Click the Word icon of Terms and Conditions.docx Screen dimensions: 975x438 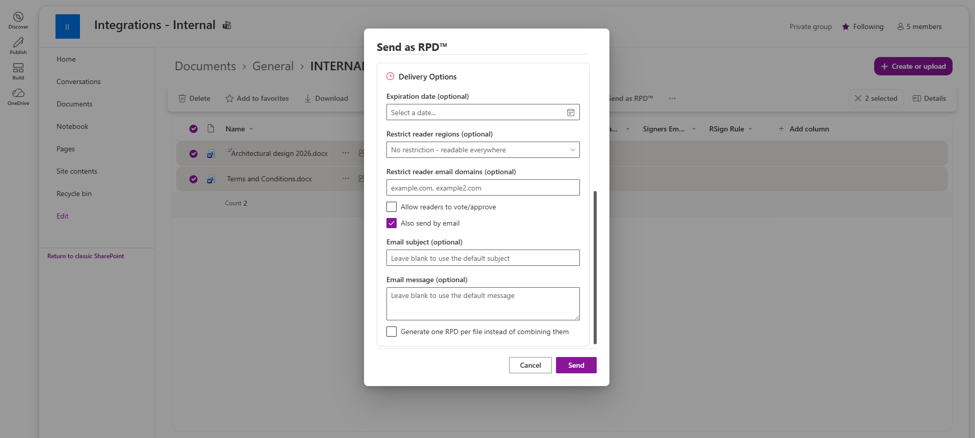coord(211,179)
